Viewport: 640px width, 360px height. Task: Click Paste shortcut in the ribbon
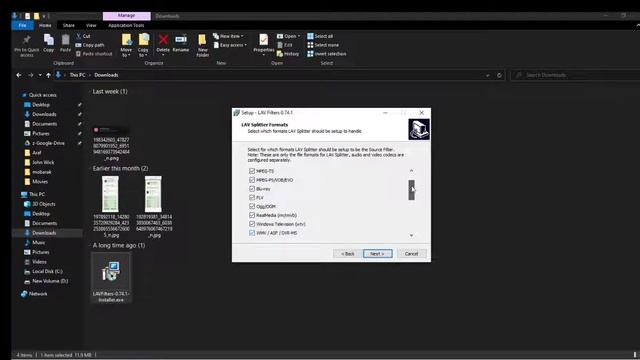tap(93, 54)
